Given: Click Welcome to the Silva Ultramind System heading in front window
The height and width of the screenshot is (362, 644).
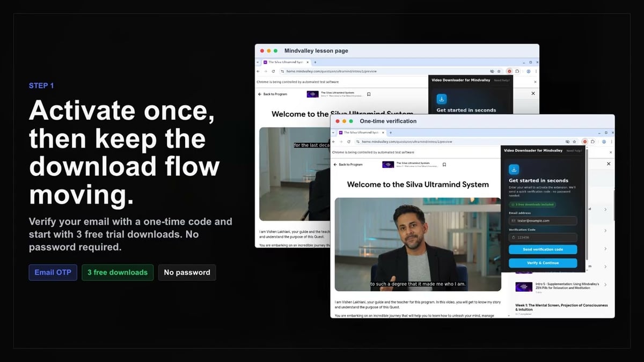Looking at the screenshot, I should (418, 184).
